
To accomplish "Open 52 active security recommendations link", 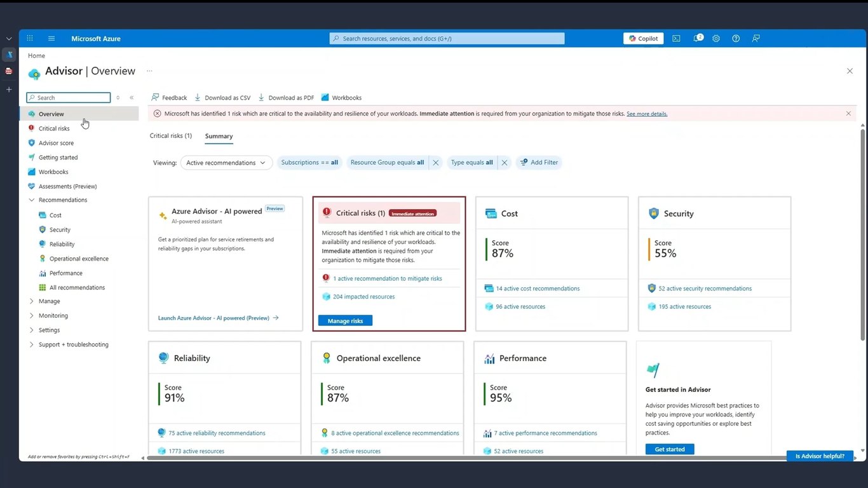I will [x=705, y=288].
